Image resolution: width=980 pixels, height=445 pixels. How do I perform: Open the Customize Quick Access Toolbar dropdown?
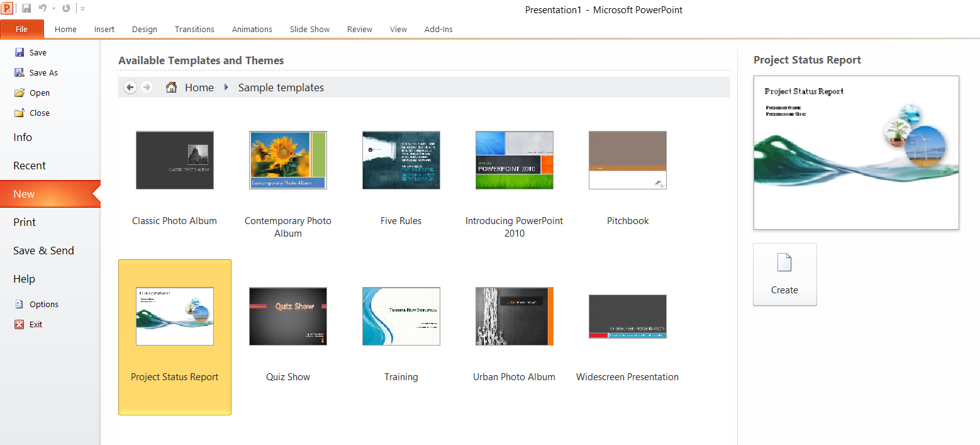[83, 9]
